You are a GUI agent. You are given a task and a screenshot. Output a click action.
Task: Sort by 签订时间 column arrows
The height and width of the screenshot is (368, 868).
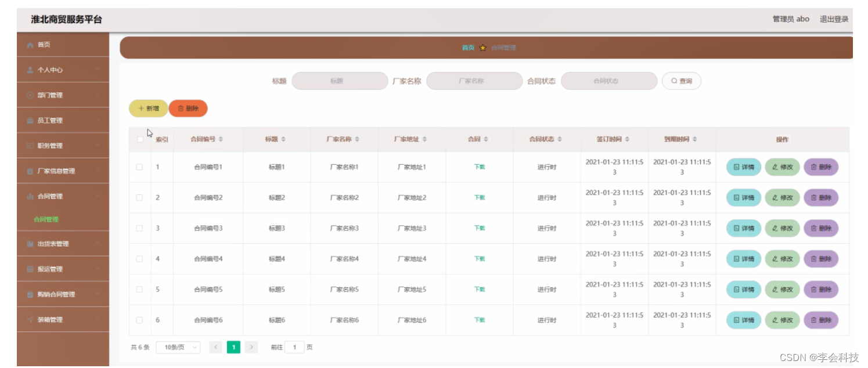point(627,139)
